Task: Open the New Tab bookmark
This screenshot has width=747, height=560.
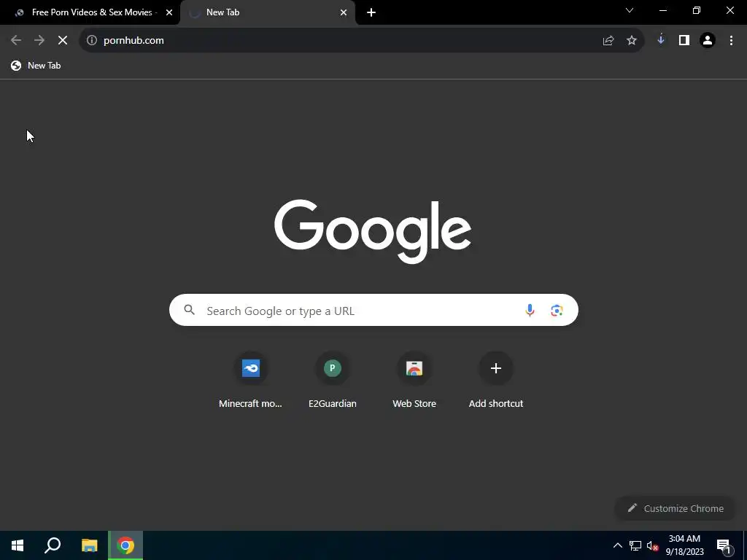Action: pyautogui.click(x=36, y=66)
